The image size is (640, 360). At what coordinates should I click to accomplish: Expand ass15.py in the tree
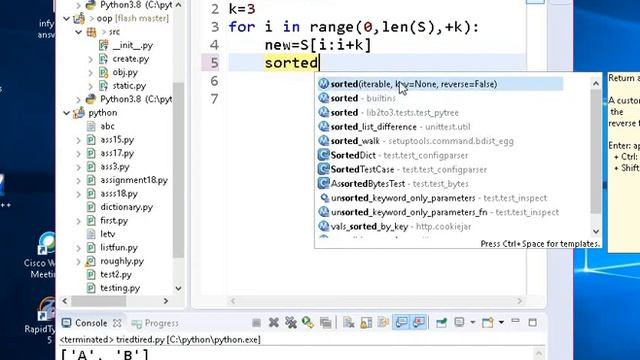point(78,140)
